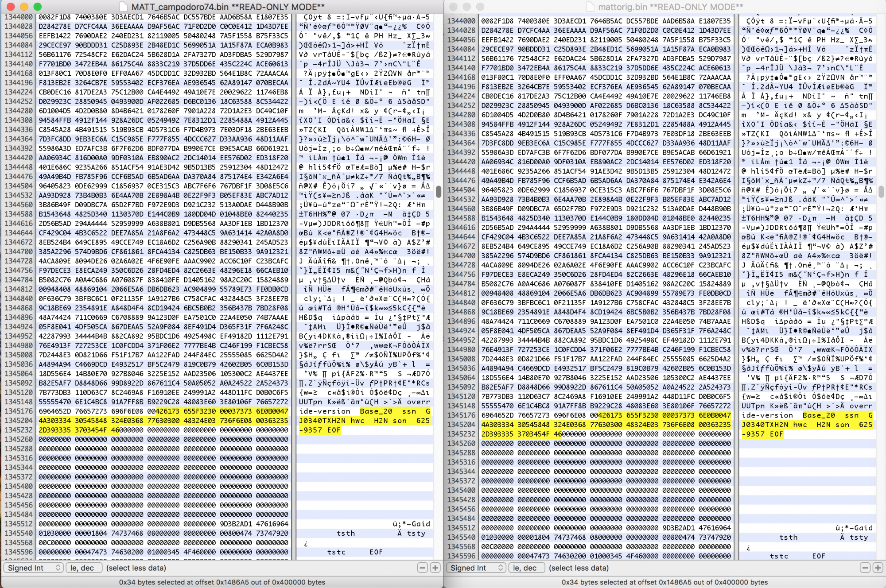
Task: Open Signed Int type dropdown in left window
Action: [x=34, y=568]
